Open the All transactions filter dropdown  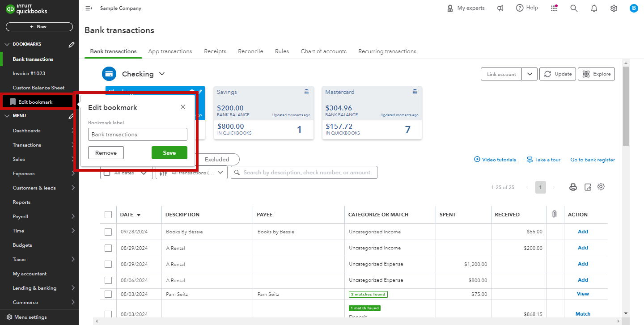coord(191,173)
